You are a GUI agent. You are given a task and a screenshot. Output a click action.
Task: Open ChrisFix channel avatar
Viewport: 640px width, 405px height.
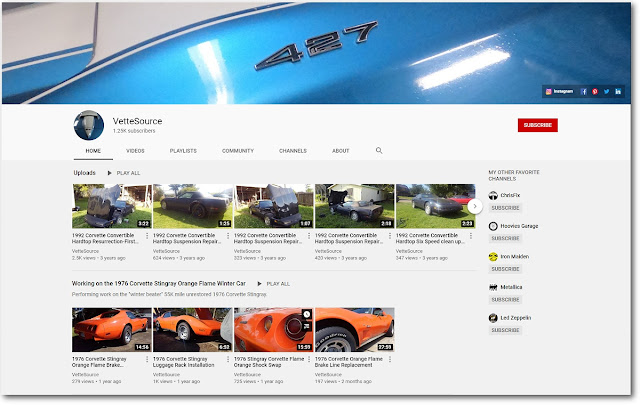[x=493, y=196]
